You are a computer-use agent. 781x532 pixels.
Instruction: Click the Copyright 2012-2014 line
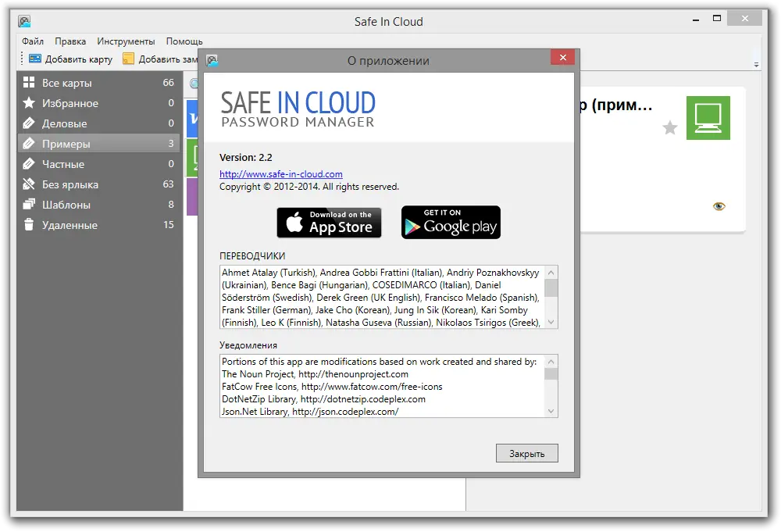[x=308, y=187]
